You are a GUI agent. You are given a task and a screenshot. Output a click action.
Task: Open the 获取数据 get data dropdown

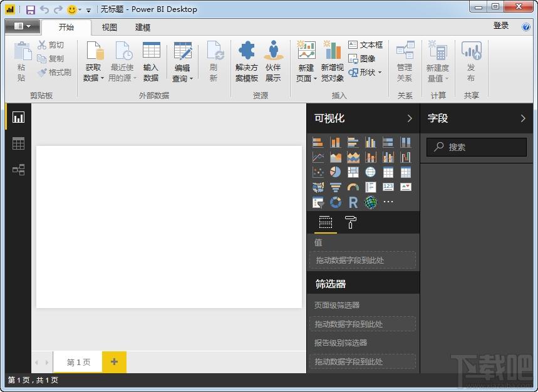(x=94, y=61)
